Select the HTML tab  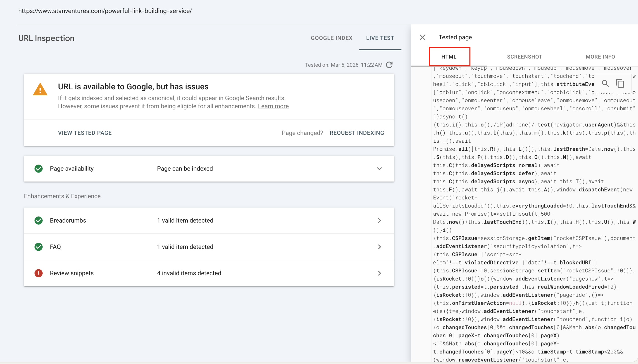449,57
